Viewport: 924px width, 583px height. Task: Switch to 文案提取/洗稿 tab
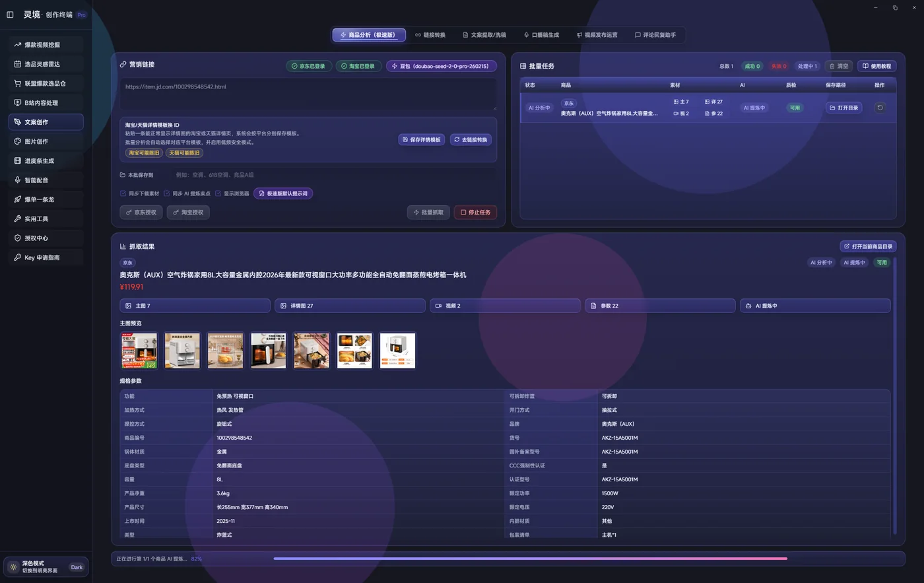[484, 35]
